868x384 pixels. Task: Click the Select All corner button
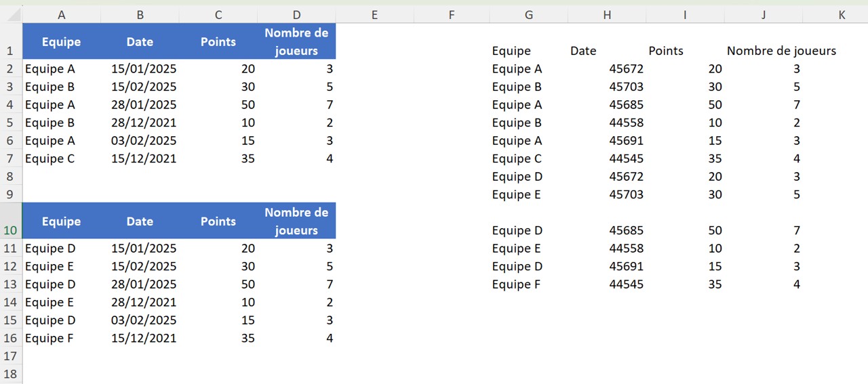tap(11, 15)
